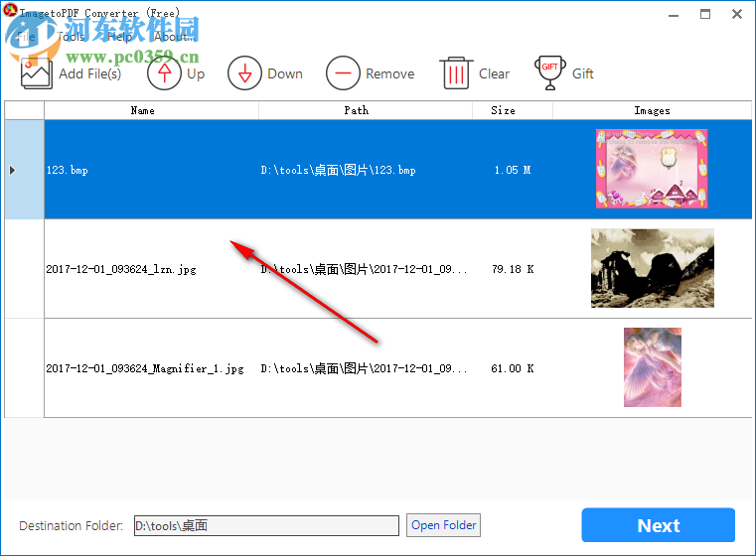756x556 pixels.
Task: Maximize the ImagetoPDF Converter window
Action: coord(705,15)
